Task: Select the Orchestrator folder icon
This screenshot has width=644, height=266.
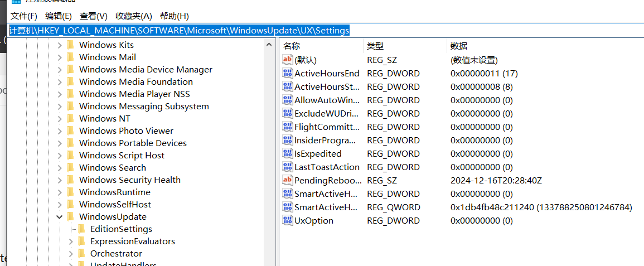Action: (x=81, y=254)
